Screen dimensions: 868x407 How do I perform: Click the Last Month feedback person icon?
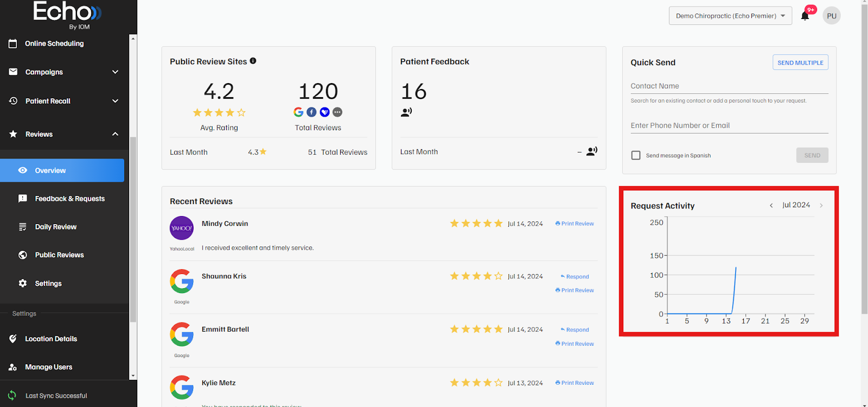click(592, 151)
